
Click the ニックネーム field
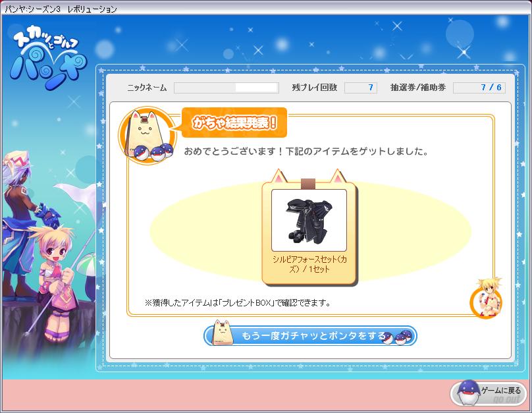point(226,88)
